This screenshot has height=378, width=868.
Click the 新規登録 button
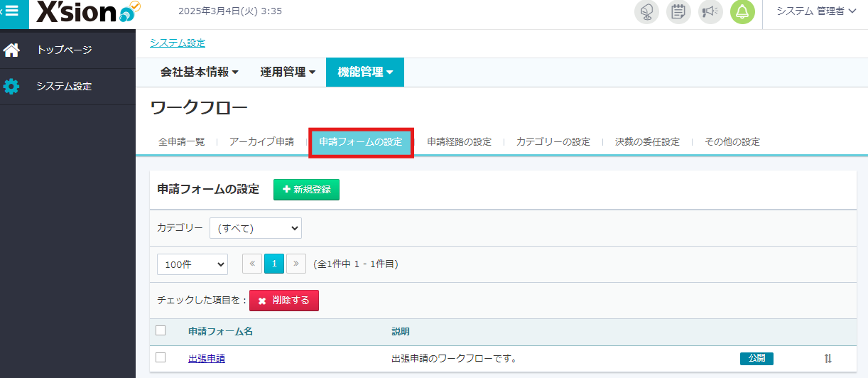coord(306,190)
